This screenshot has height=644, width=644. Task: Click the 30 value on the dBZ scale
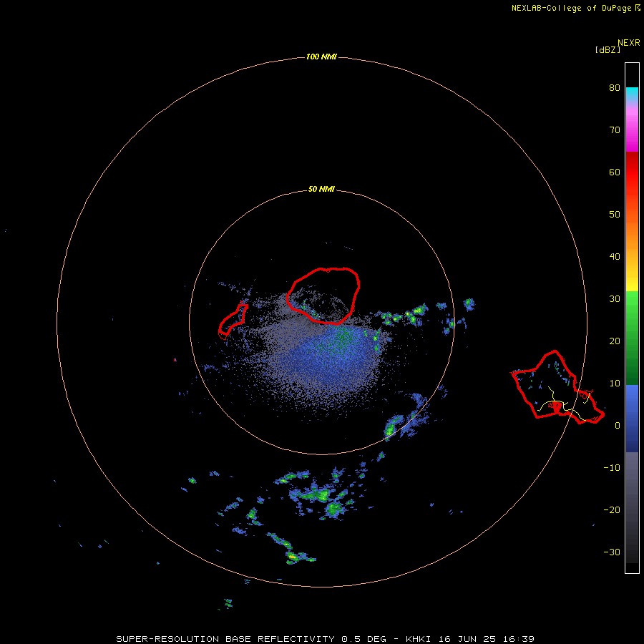pyautogui.click(x=615, y=299)
